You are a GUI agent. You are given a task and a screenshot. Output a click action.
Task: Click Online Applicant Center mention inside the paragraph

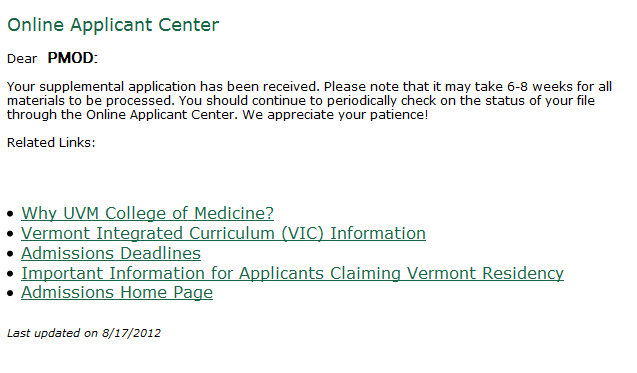coord(161,115)
